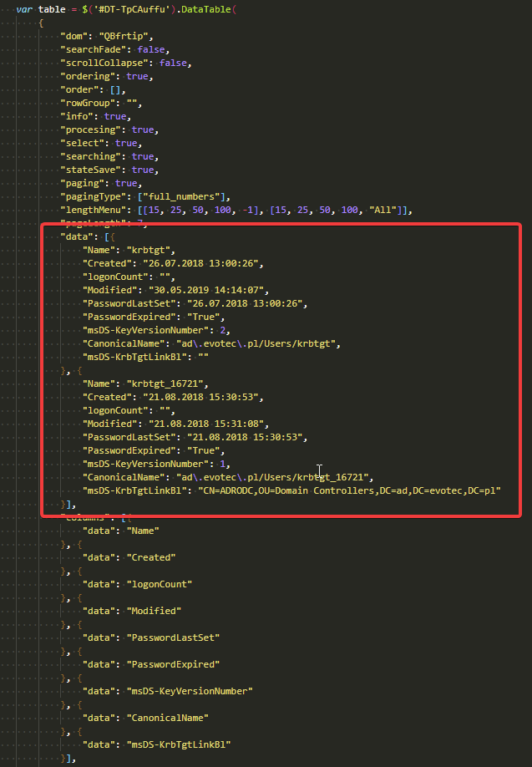Screen dimensions: 532x767
Task: Click the "Name" column definition value
Action: coord(143,531)
